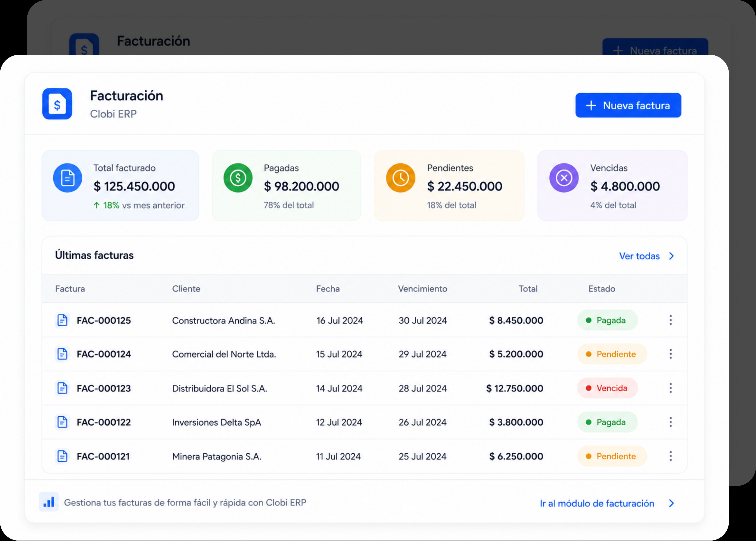756x541 pixels.
Task: Click the bar chart icon in footer
Action: (49, 502)
